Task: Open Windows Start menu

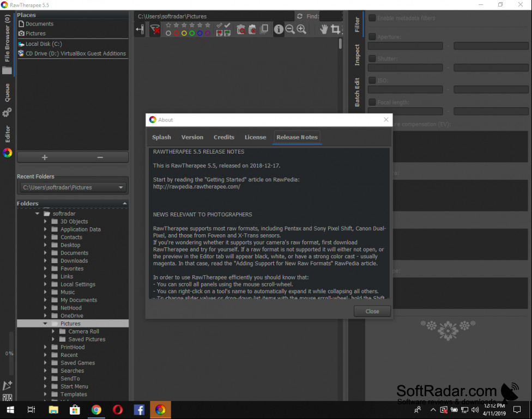Action: pos(10,410)
